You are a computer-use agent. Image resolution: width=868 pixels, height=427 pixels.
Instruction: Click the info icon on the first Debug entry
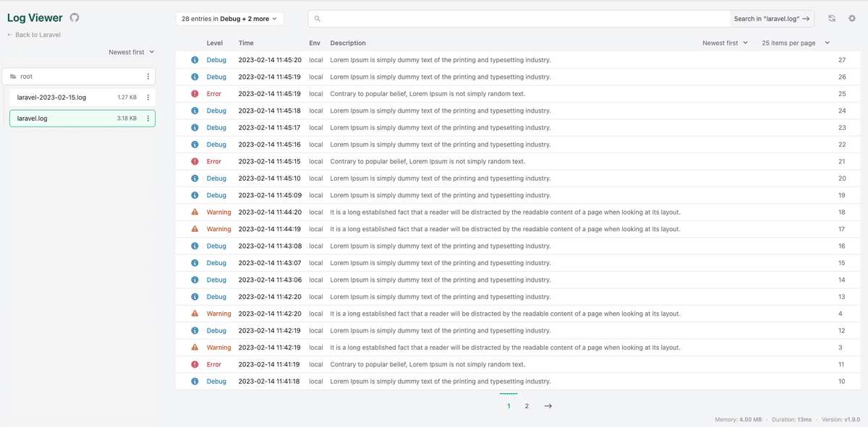[194, 59]
